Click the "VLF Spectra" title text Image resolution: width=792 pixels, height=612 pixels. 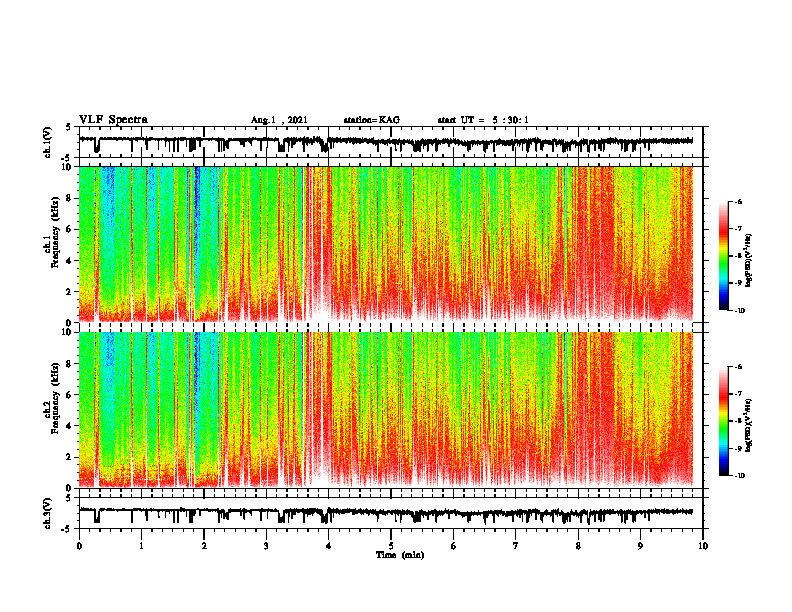113,120
